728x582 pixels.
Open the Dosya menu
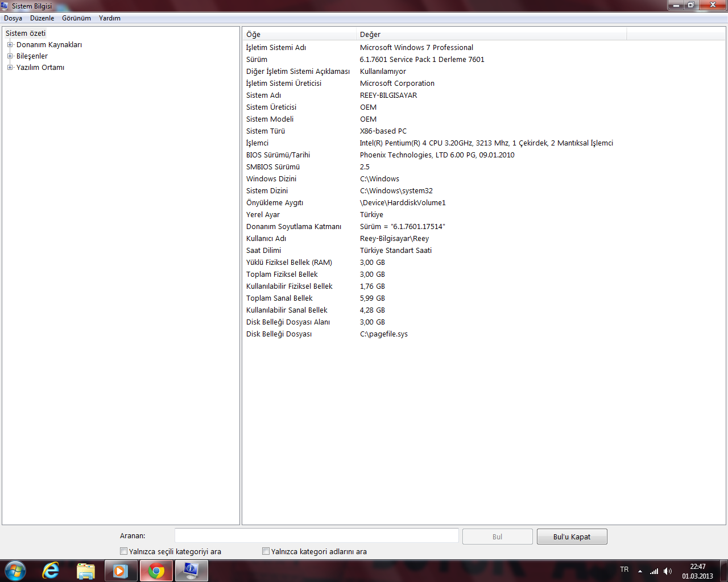13,18
